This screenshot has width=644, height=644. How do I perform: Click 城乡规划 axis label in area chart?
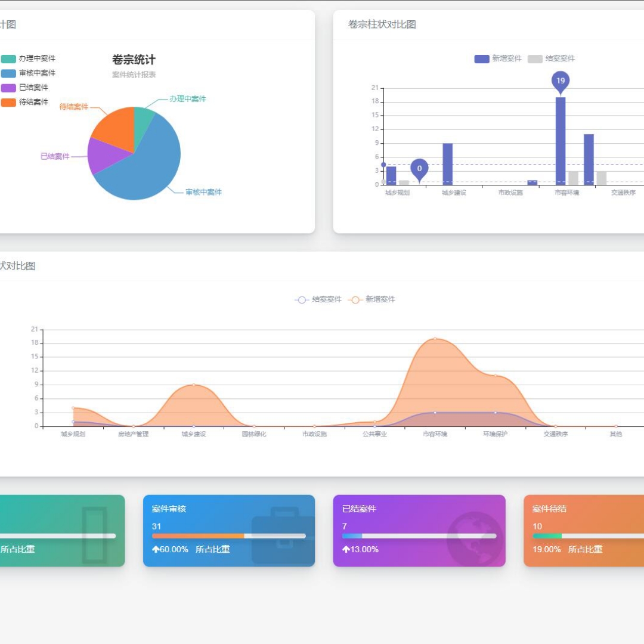tap(73, 434)
